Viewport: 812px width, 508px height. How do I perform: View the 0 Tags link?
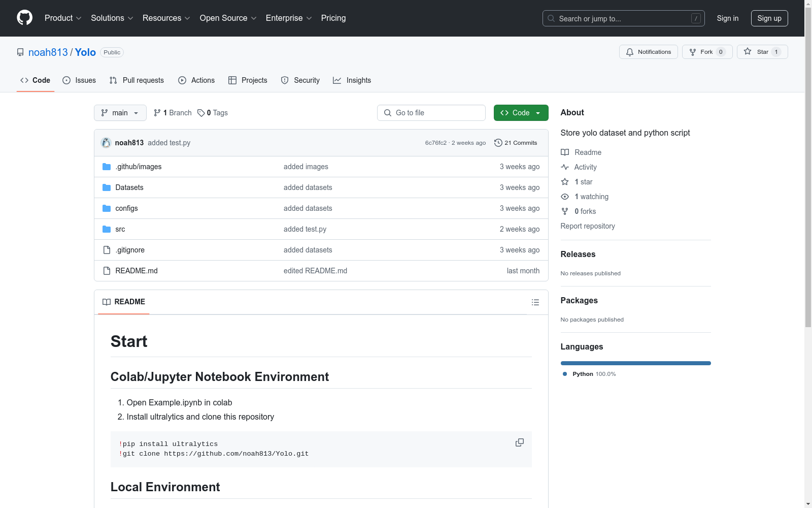213,113
